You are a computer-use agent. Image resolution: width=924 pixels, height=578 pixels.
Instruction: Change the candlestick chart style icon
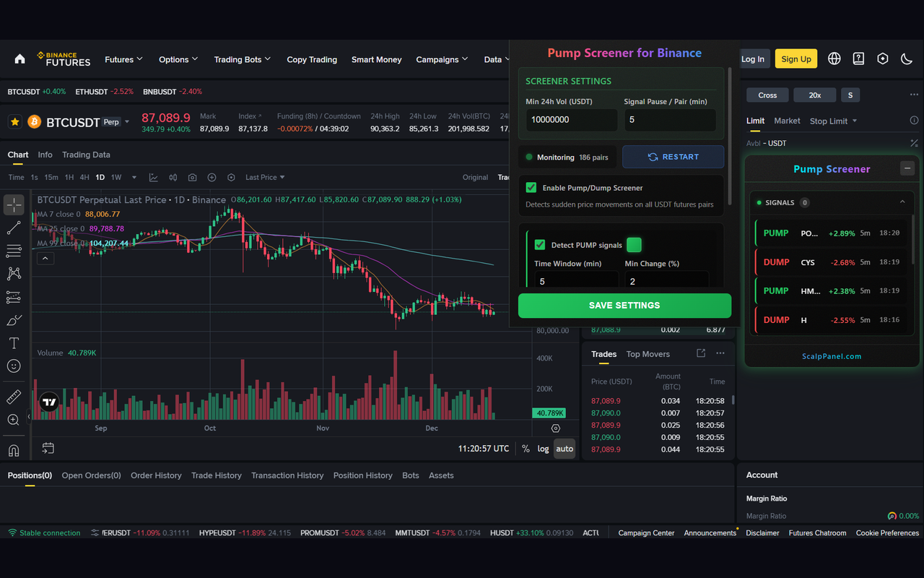(x=173, y=177)
